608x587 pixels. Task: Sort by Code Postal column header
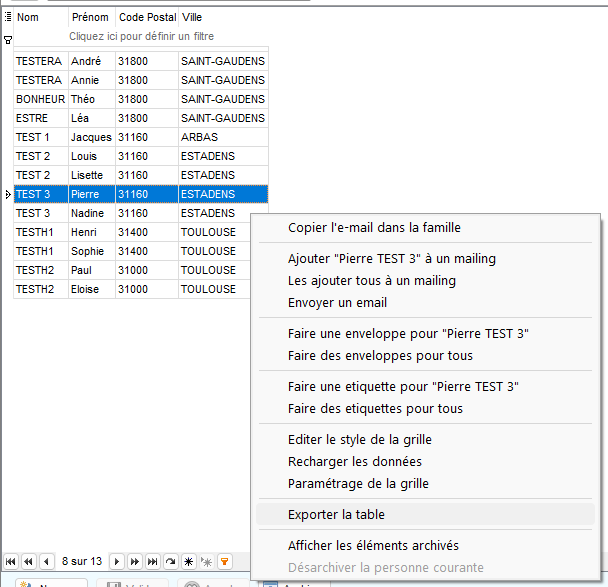(x=145, y=17)
